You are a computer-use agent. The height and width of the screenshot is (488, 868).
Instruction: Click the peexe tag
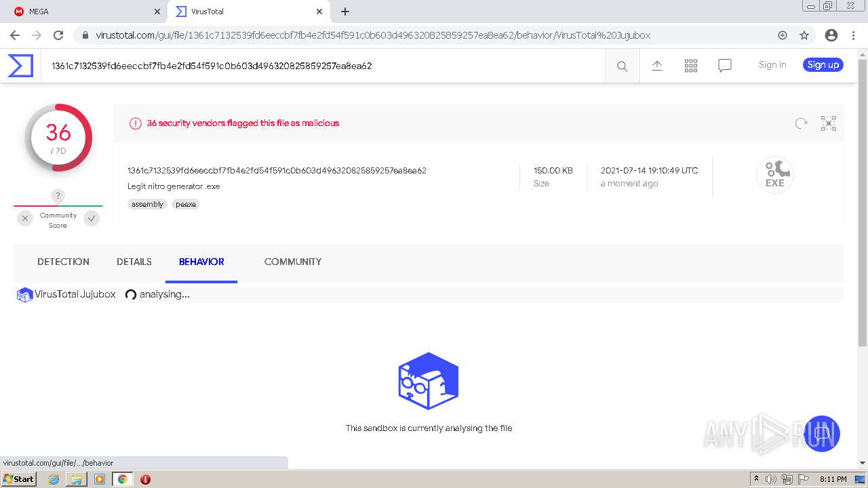185,204
